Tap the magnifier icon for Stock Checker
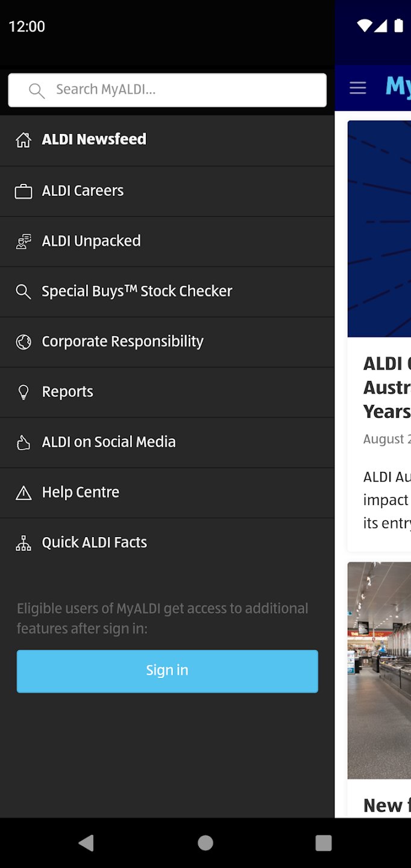Screen dimensions: 411x868 point(24,292)
